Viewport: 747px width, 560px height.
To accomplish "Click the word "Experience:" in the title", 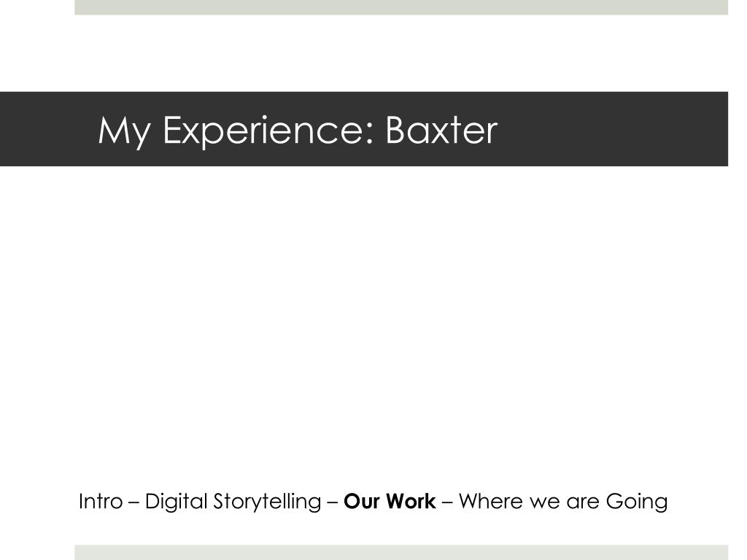I will [x=268, y=131].
